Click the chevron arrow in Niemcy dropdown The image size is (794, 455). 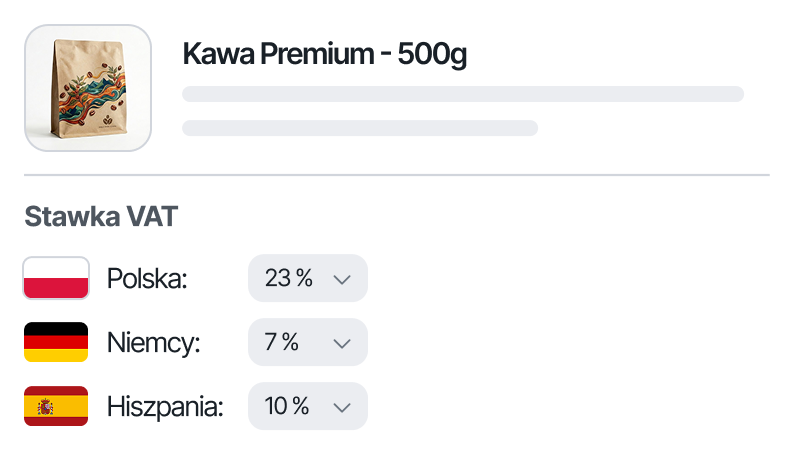point(341,343)
